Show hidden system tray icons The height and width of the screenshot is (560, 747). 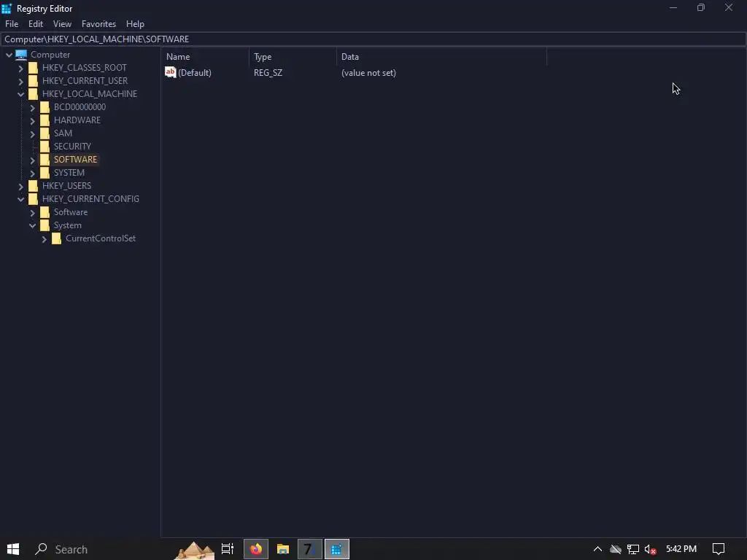597,549
